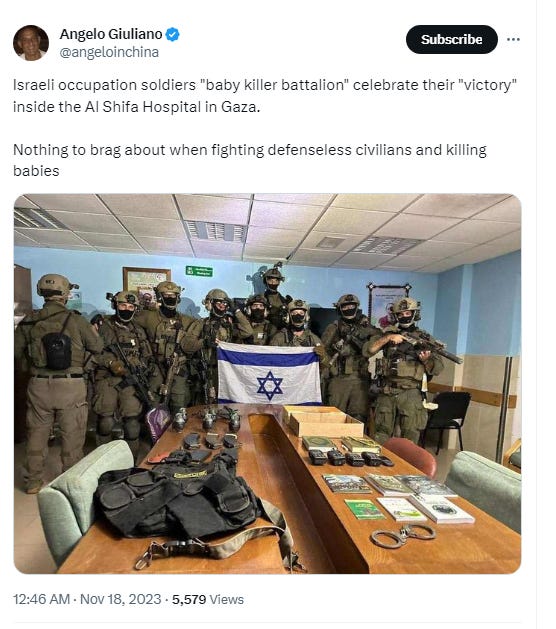Click the ceiling air vent in the photo
Image resolution: width=556 pixels, height=629 pixels.
click(x=215, y=231)
